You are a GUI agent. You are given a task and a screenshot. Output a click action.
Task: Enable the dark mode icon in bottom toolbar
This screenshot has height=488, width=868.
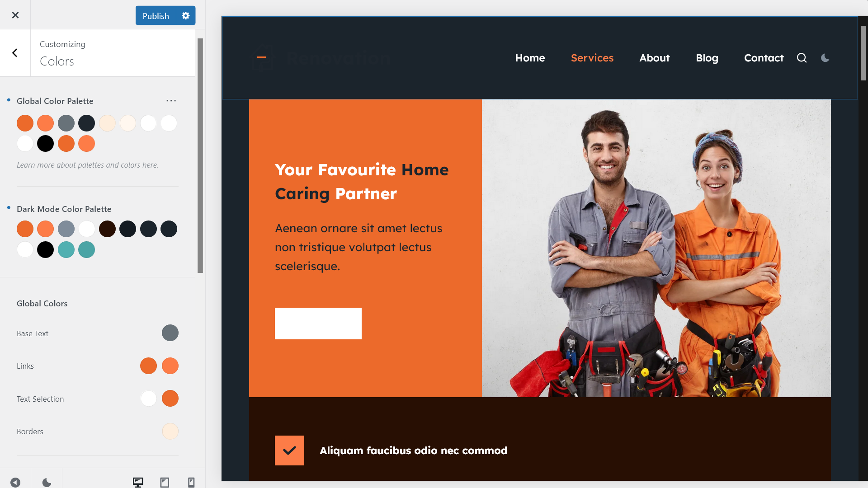click(47, 482)
